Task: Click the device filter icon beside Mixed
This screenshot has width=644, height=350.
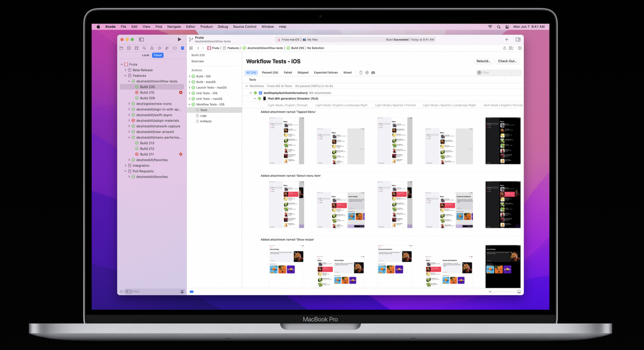Action: (x=361, y=72)
